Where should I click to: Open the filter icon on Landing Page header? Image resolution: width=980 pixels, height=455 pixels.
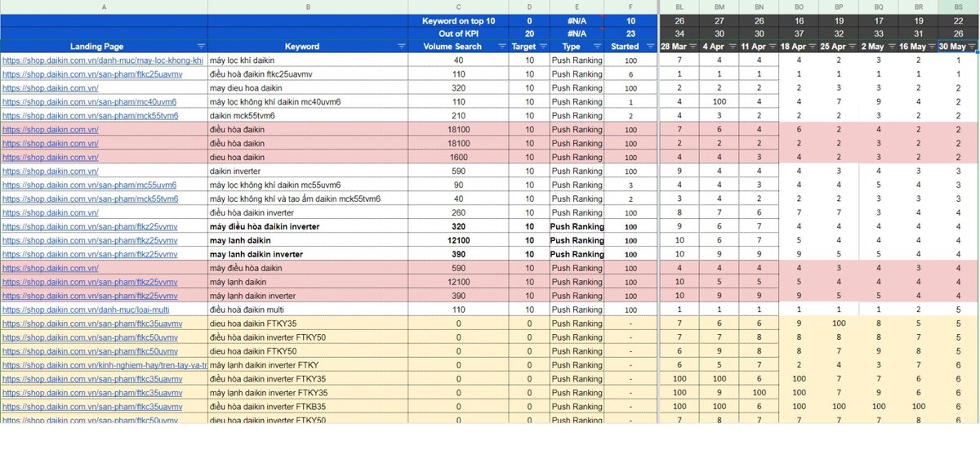pyautogui.click(x=201, y=47)
